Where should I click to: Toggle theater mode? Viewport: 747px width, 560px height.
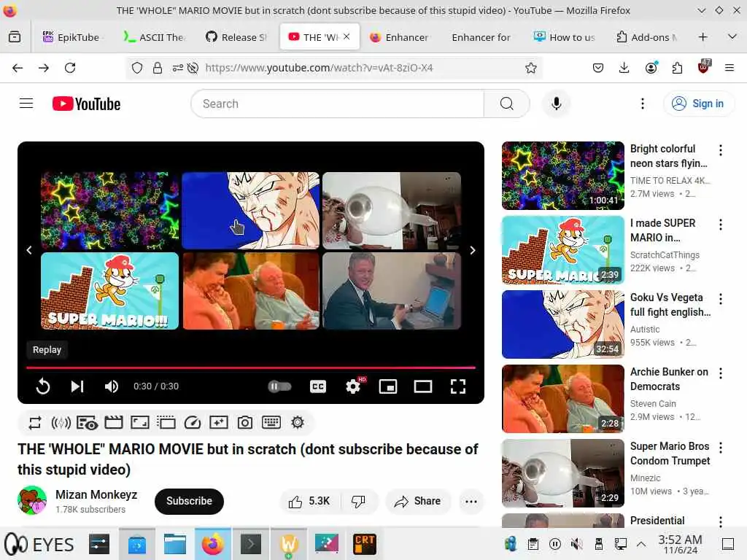pos(423,386)
